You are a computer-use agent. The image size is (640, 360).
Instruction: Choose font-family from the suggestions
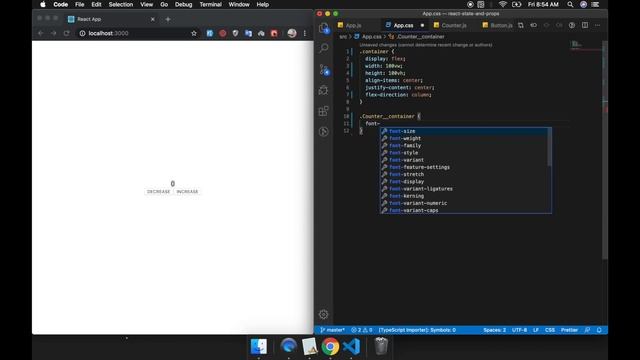[464, 146]
